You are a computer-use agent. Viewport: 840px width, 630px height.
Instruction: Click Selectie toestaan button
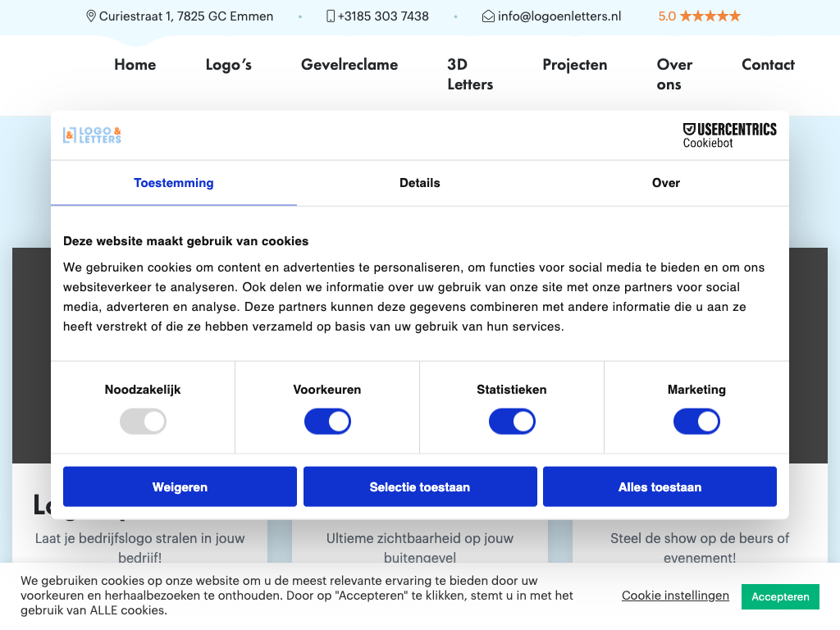click(420, 487)
